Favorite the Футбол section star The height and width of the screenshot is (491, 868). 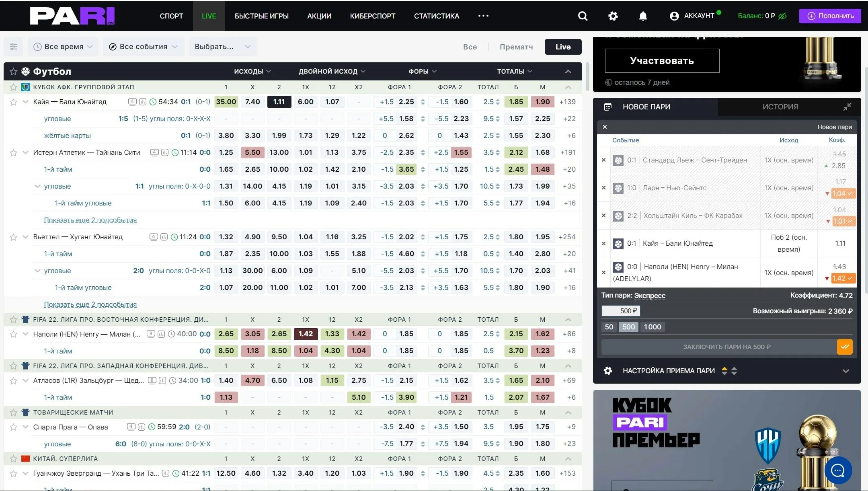(13, 72)
